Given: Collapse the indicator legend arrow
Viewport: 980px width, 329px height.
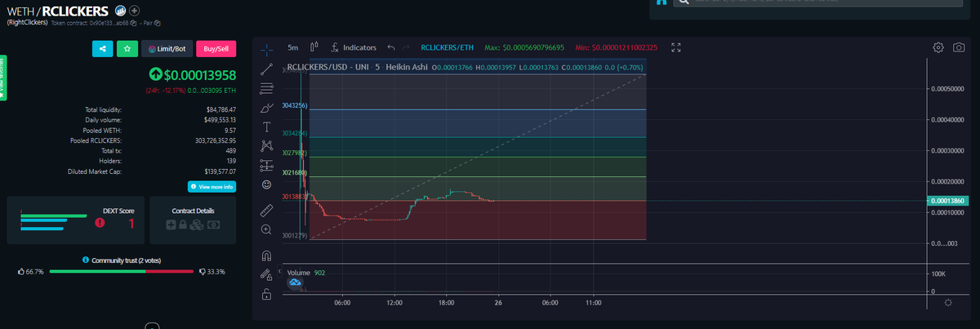Looking at the screenshot, I should 280,271.
